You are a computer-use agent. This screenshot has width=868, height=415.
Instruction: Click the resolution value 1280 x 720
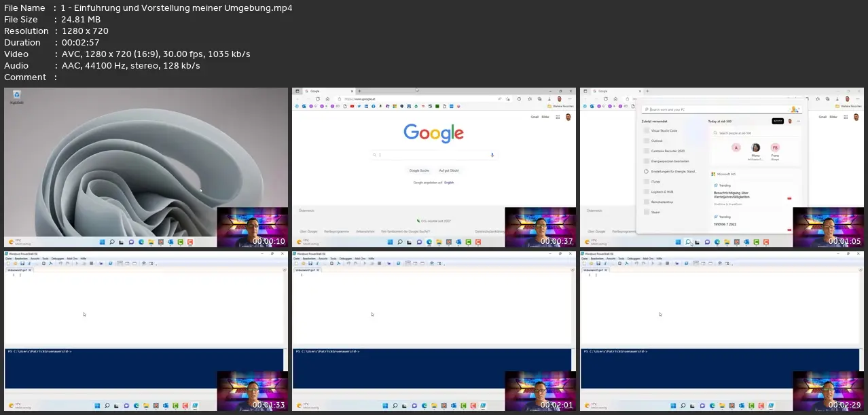(x=84, y=31)
